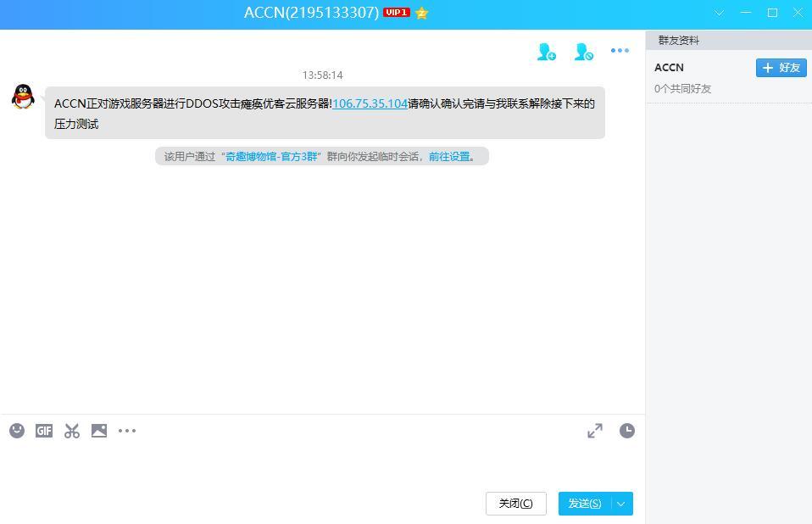Click the 0个共同好友 text
Screen dimensions: 812x524
pos(682,88)
